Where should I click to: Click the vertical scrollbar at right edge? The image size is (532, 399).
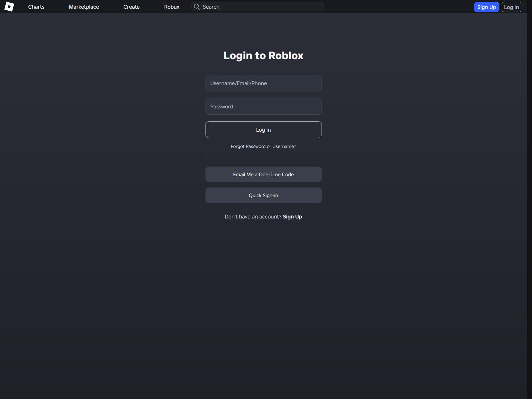click(x=529, y=199)
